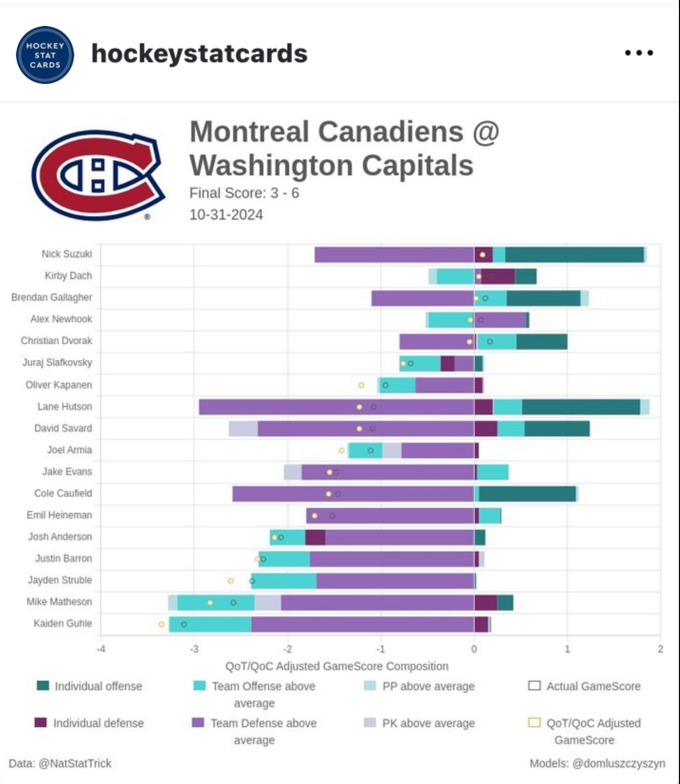Click the GameScore circle marker on Kaiden Guhle's bar
This screenshot has width=680, height=784.
[x=183, y=624]
